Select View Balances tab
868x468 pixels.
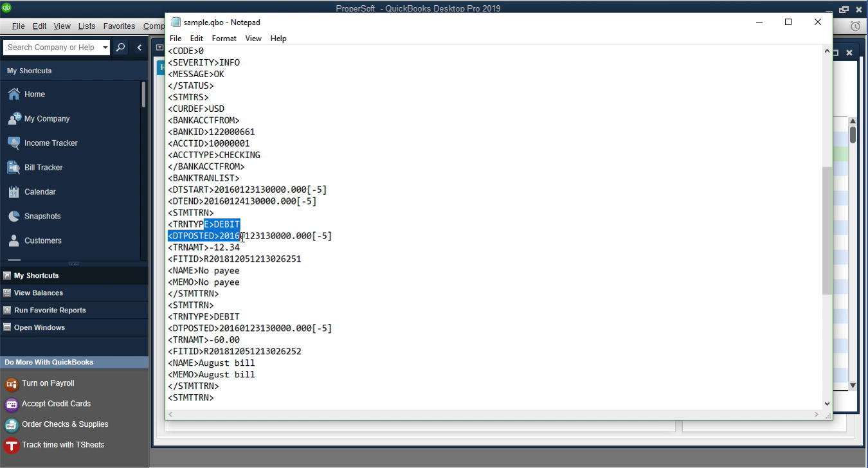click(x=74, y=292)
